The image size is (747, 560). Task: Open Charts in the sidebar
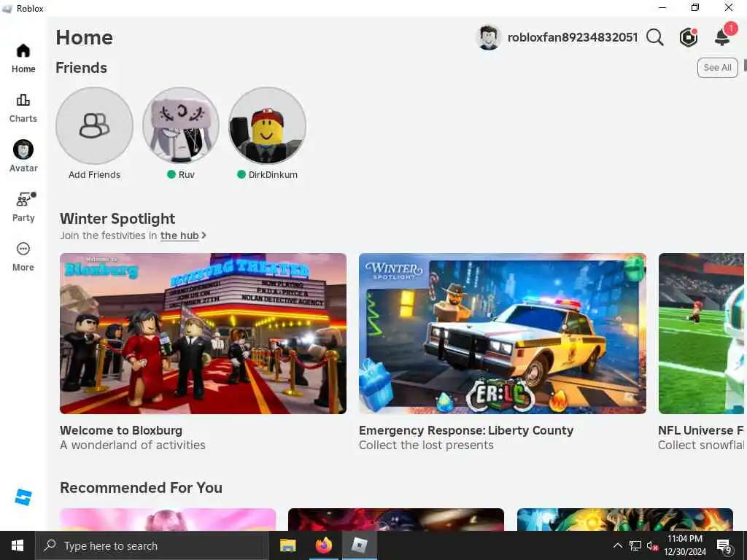[23, 108]
